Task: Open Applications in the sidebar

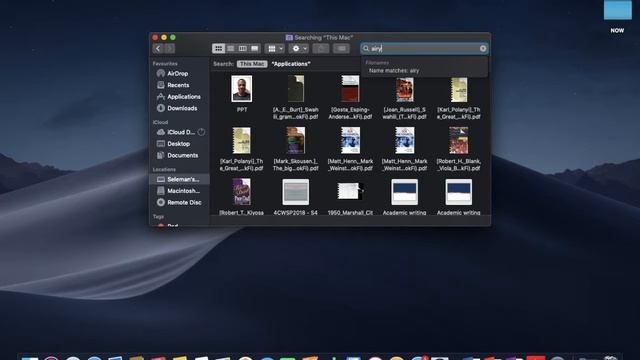Action: point(179,97)
